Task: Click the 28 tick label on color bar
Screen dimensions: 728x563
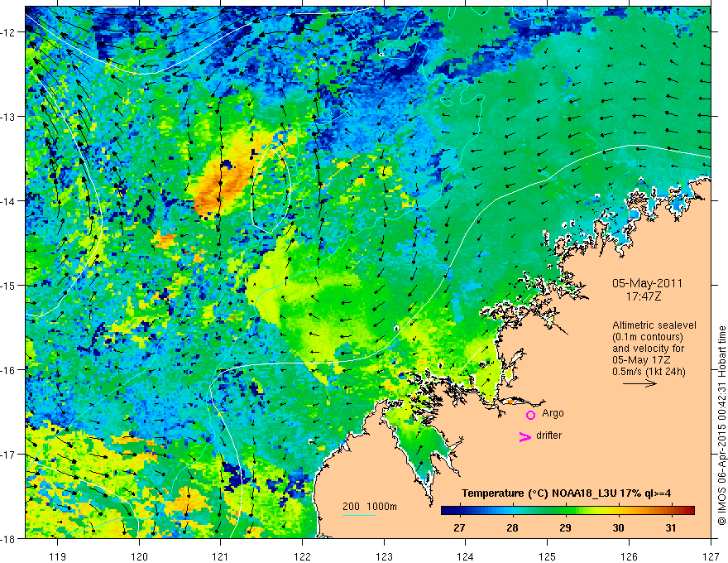Action: tap(512, 527)
